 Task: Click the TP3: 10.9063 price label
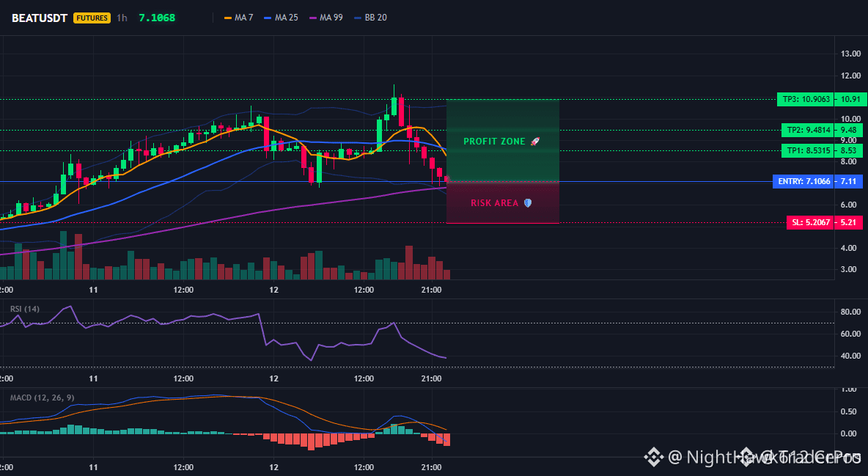pos(805,99)
